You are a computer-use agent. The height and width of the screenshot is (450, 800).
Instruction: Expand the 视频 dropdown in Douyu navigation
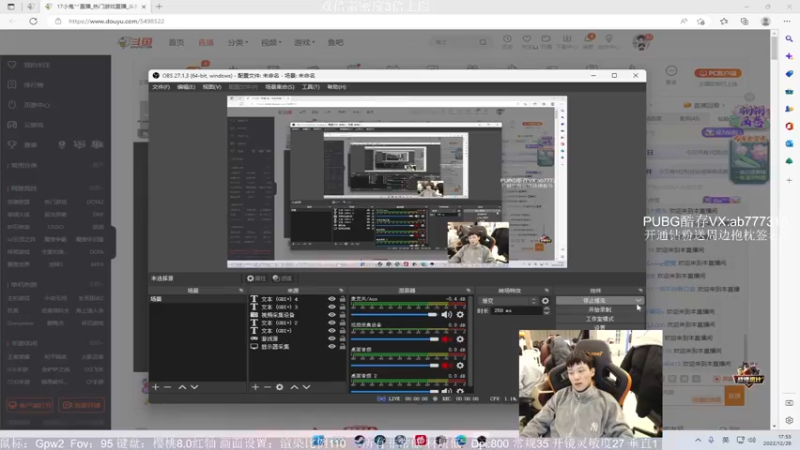pyautogui.click(x=271, y=42)
